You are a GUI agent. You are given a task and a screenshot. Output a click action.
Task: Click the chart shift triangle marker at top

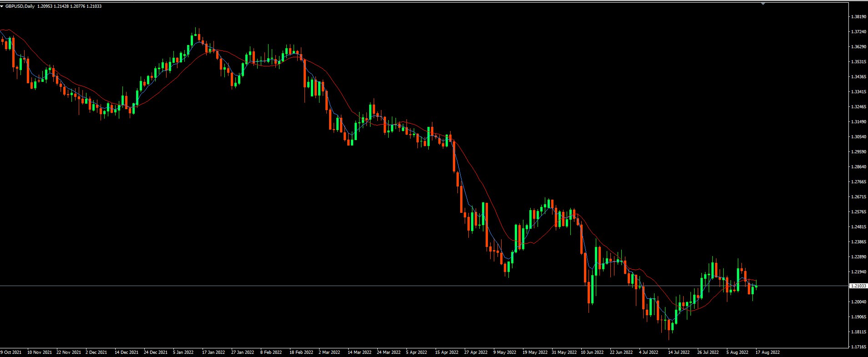pyautogui.click(x=763, y=4)
